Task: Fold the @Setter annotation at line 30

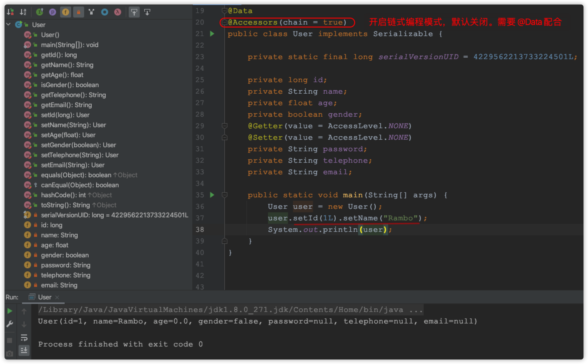Action: 225,137
